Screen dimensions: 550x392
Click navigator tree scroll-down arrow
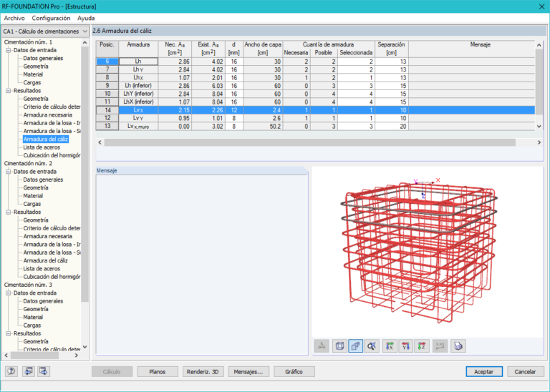[85, 348]
